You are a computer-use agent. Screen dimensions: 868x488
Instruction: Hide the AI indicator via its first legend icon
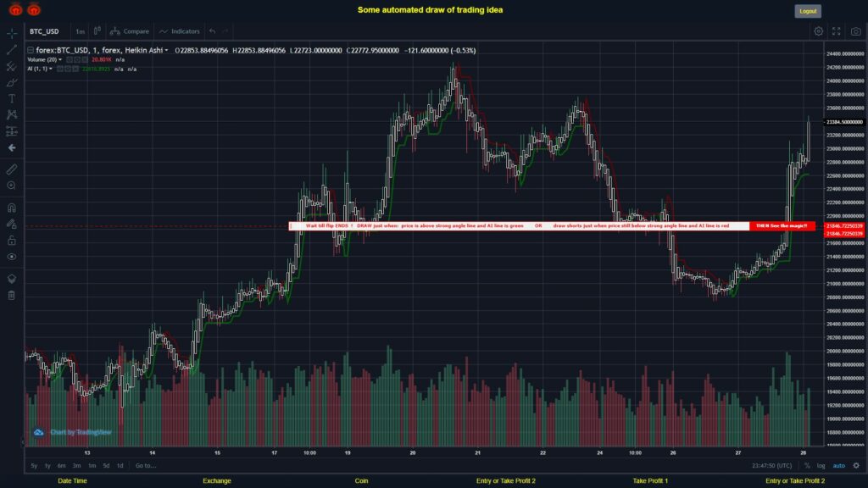coord(60,69)
